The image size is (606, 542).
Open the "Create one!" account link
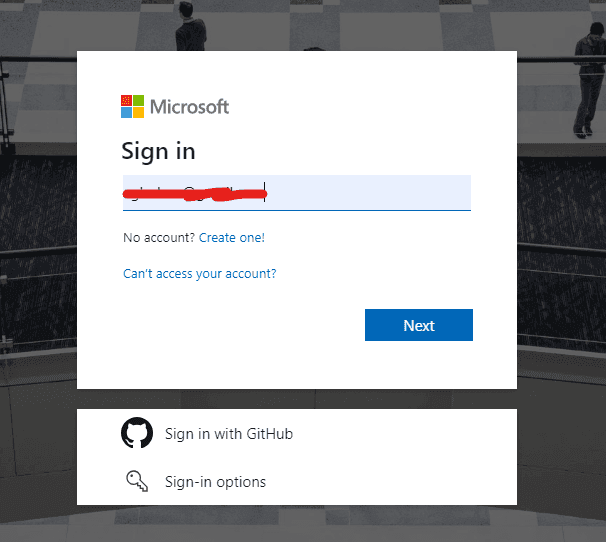point(232,238)
